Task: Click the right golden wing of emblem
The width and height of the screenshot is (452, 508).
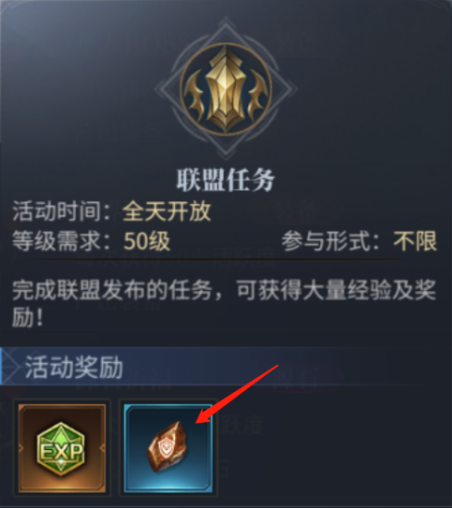Action: coord(258,96)
